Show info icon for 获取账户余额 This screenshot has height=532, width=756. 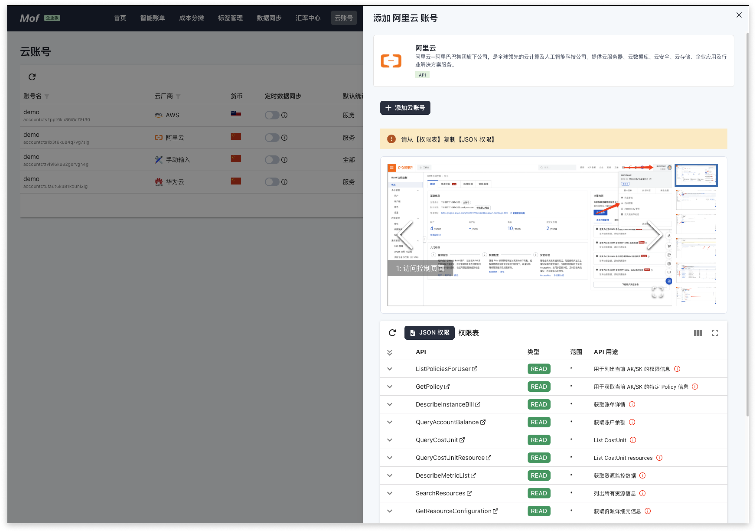(632, 422)
